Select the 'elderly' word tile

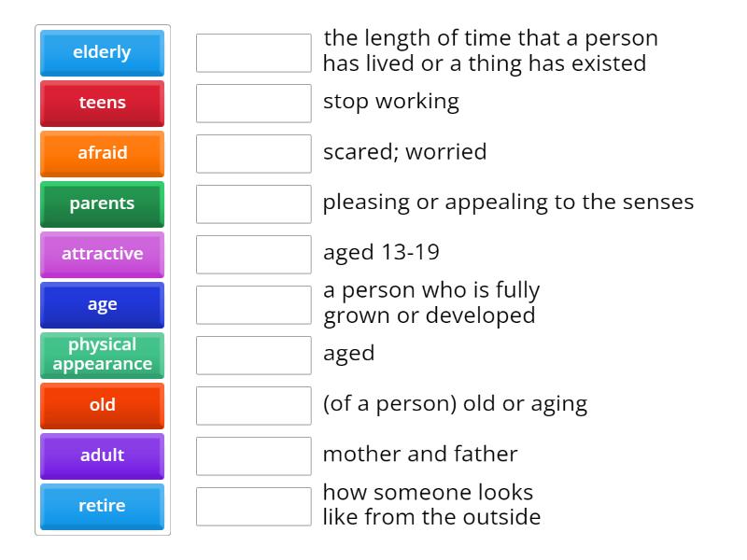tap(102, 53)
